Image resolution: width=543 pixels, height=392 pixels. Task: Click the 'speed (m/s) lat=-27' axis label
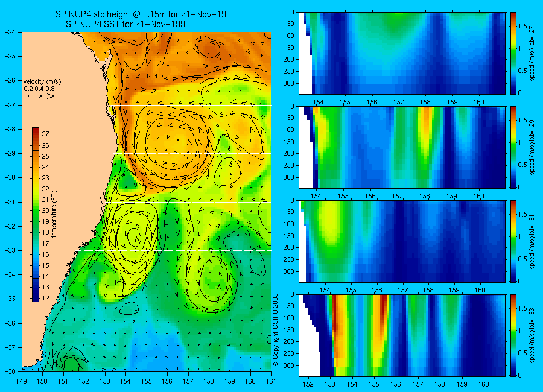tap(532, 52)
